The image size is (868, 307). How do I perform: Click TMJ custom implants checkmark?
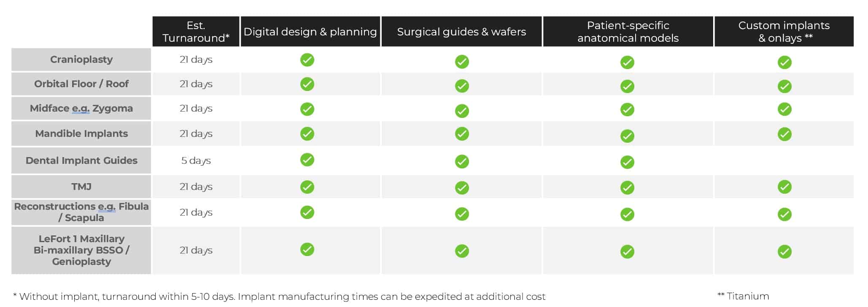tap(784, 187)
